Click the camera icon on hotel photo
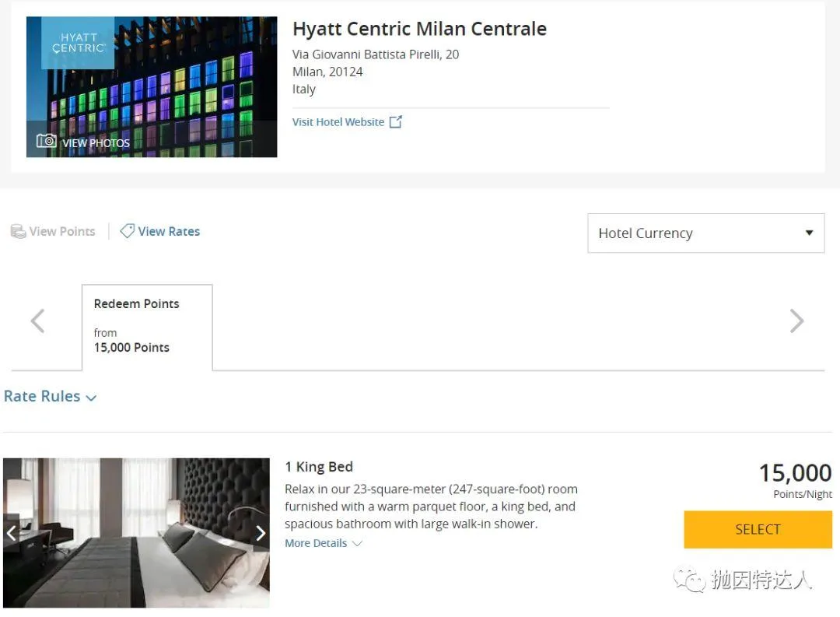Screen dimensions: 840x617 [x=47, y=141]
